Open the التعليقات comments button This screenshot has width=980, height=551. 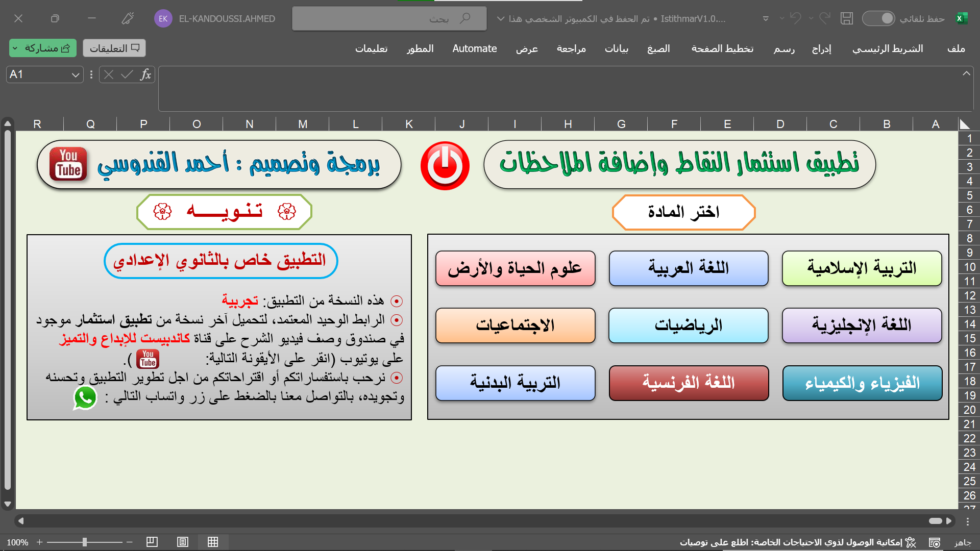pos(114,48)
